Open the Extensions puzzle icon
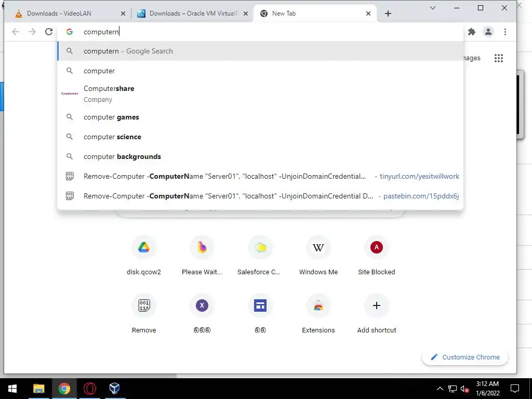The image size is (532, 399). coord(472,32)
